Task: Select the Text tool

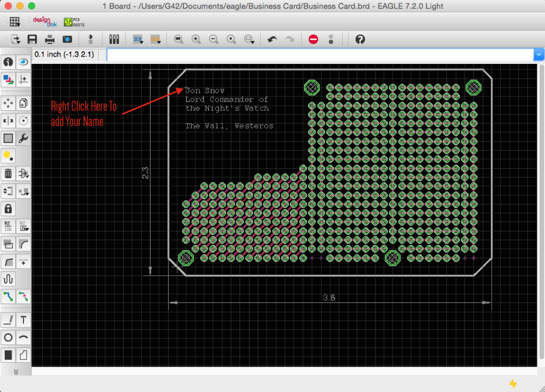Action: click(x=23, y=320)
